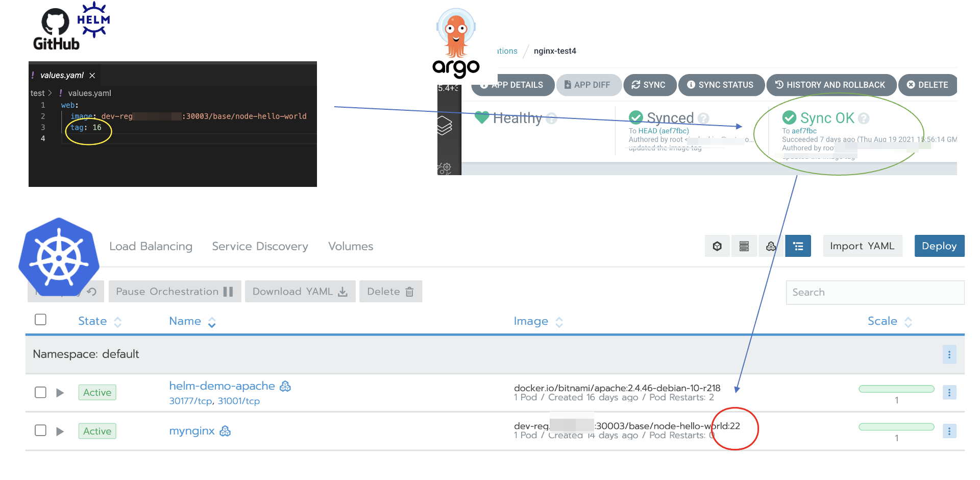980x480 pixels.
Task: Switch to the flat list view icon
Action: pyautogui.click(x=744, y=246)
